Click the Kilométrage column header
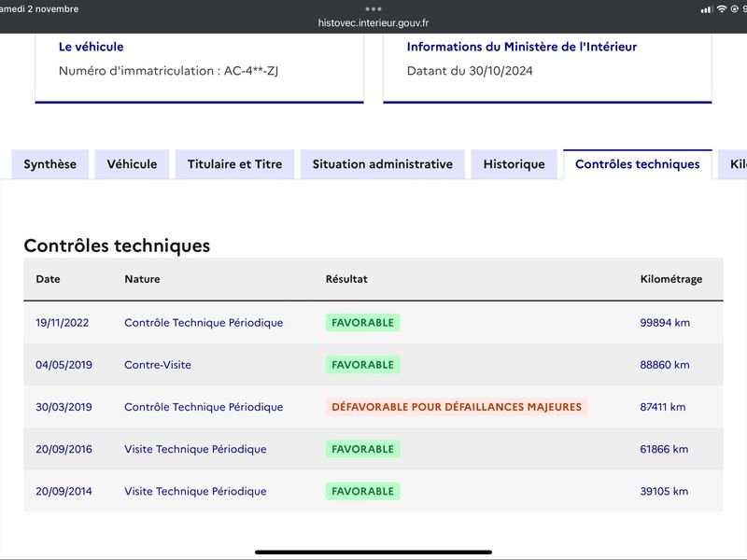 [670, 279]
